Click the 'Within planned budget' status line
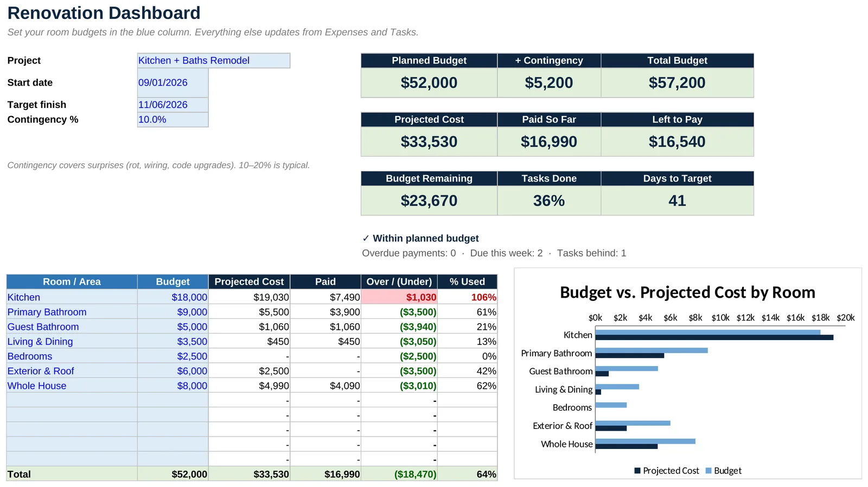Screen dimensions: 868x487 pos(420,239)
